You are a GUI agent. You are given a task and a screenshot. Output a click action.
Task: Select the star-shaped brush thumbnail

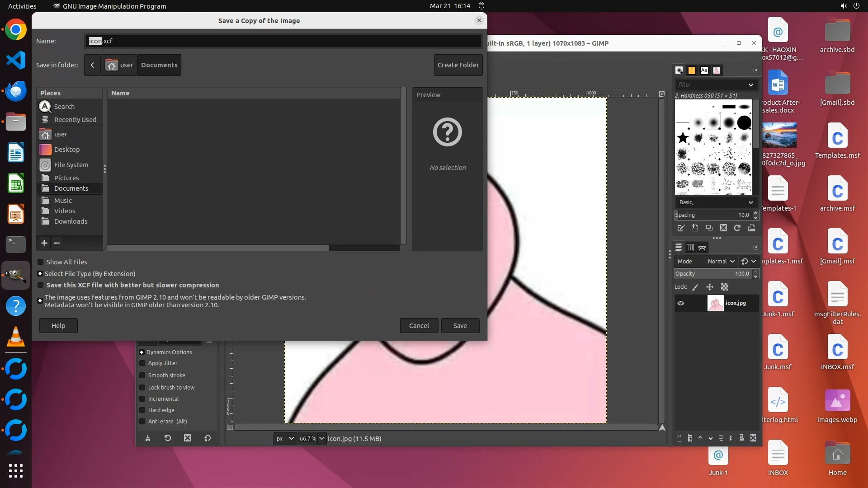pos(683,138)
